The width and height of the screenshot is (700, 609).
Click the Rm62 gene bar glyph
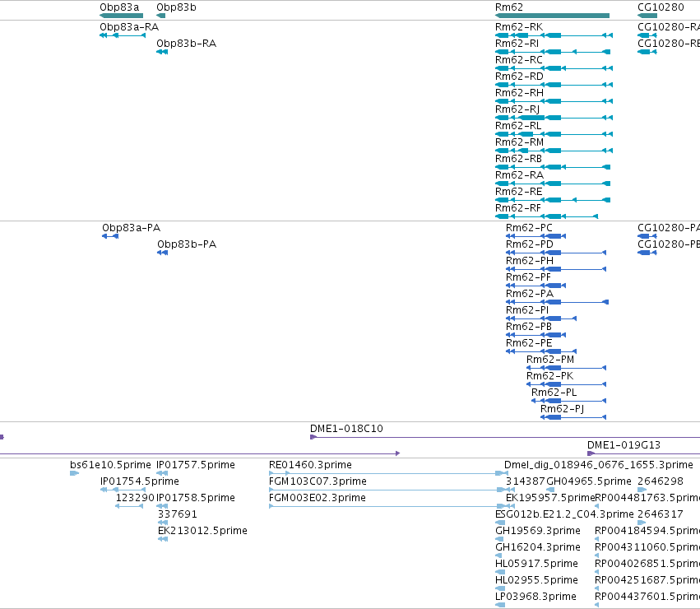point(552,16)
